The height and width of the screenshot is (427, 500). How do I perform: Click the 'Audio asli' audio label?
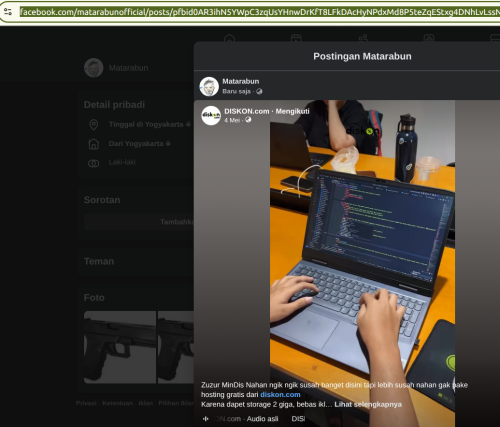pos(262,419)
